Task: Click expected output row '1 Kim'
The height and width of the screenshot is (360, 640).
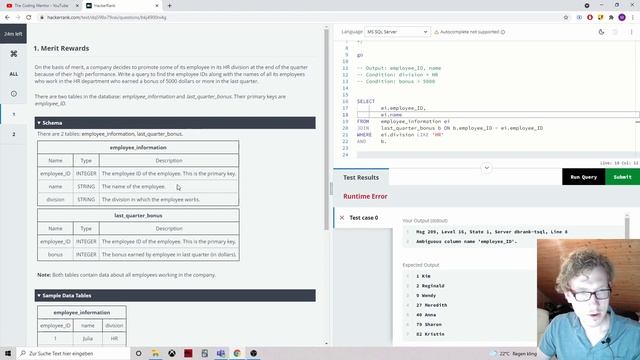Action: pyautogui.click(x=423, y=276)
